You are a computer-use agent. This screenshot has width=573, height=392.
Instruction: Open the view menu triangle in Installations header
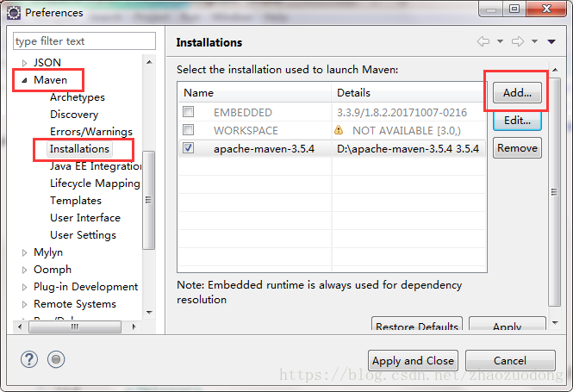tap(551, 41)
